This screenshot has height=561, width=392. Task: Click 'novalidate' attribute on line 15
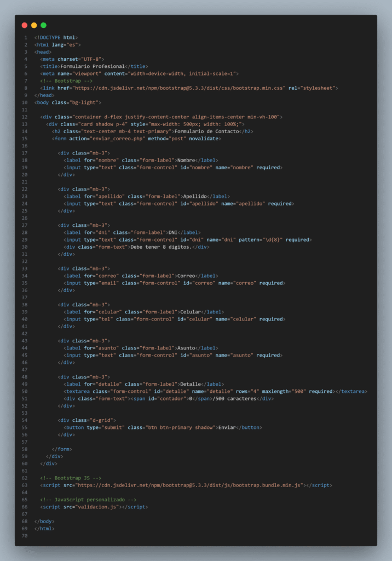pos(204,139)
